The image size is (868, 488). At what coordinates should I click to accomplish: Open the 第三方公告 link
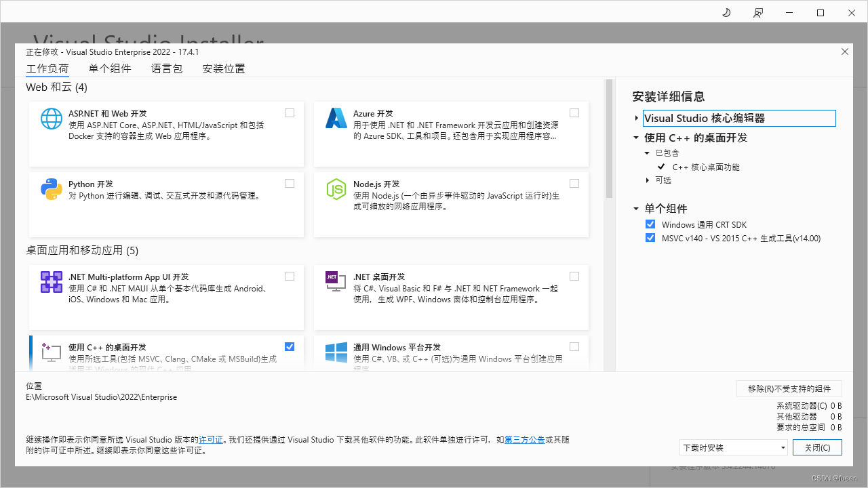524,440
